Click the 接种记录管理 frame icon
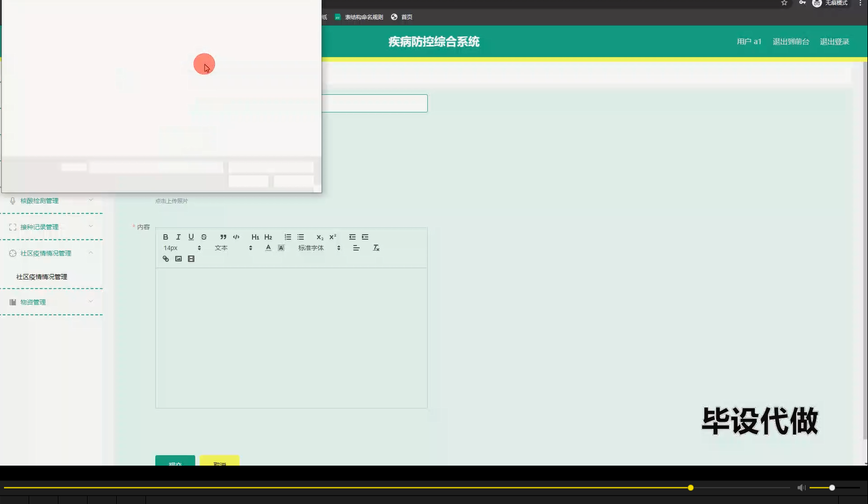Image resolution: width=868 pixels, height=504 pixels. 13,227
